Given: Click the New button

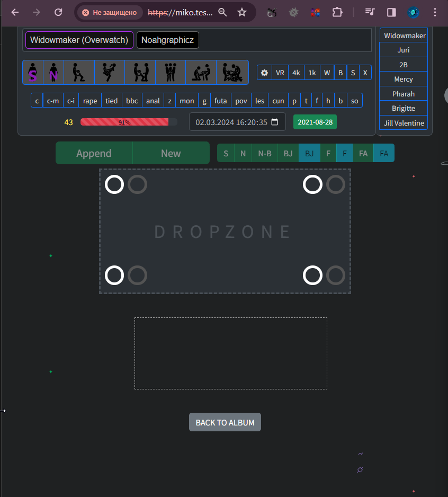Looking at the screenshot, I should [171, 153].
